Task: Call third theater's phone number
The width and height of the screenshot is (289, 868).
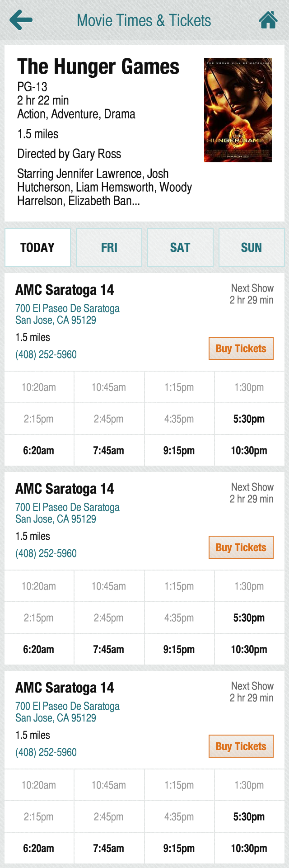Action: pos(46,752)
